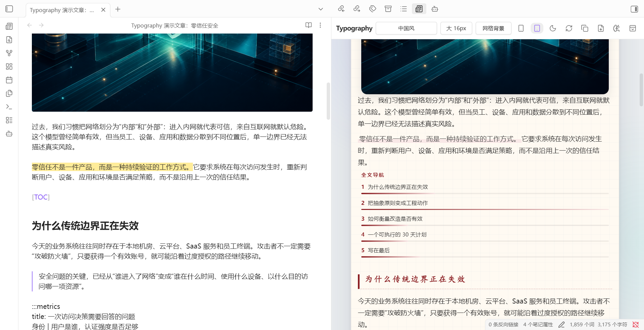Copy the rendered Typography output
The image size is (644, 330).
(585, 28)
